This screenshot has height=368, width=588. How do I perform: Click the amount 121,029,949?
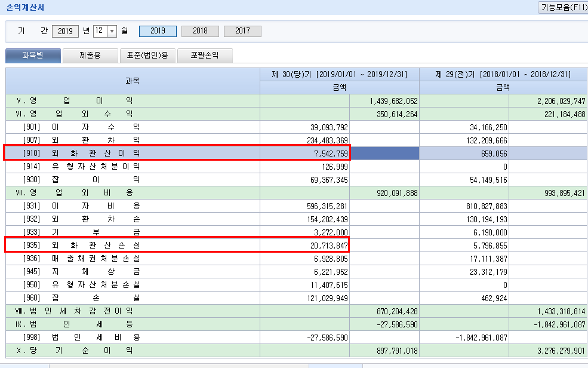pos(327,298)
